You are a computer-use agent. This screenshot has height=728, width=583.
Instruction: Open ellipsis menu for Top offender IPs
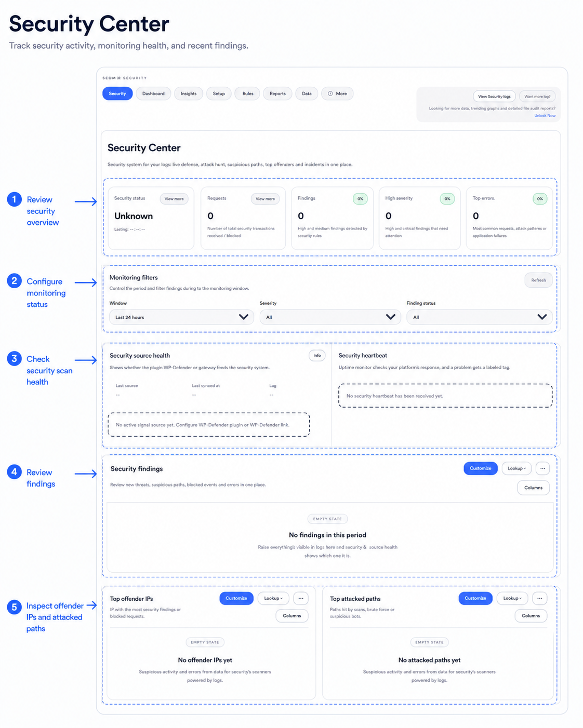[301, 598]
